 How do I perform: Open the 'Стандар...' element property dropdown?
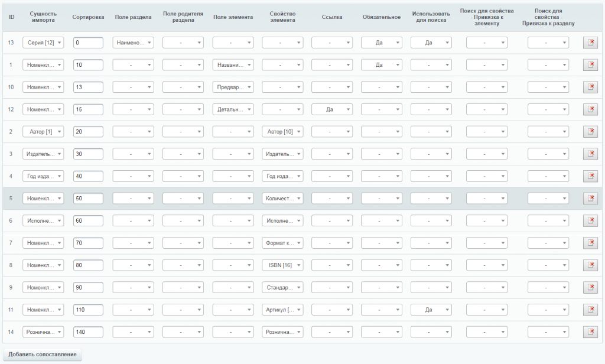[x=282, y=288]
